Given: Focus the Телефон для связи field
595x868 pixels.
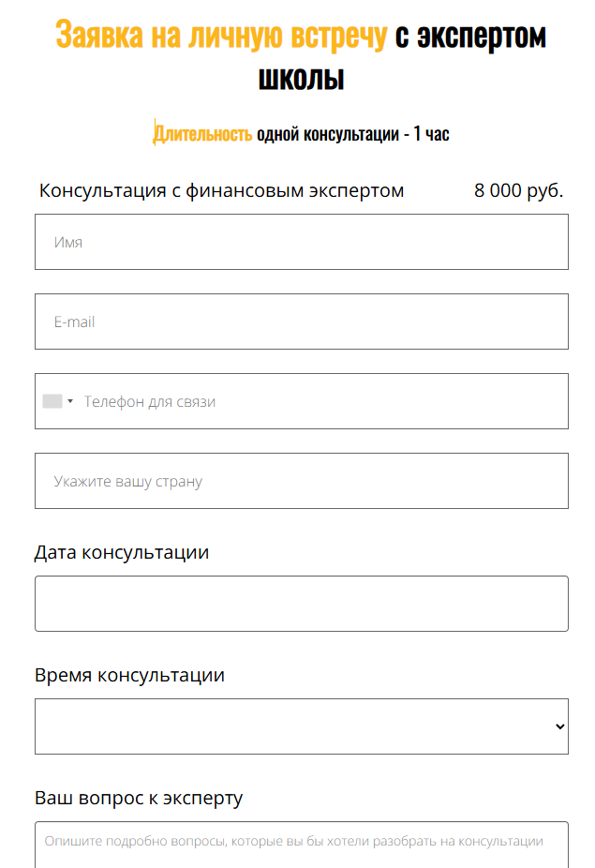Looking at the screenshot, I should [x=319, y=401].
